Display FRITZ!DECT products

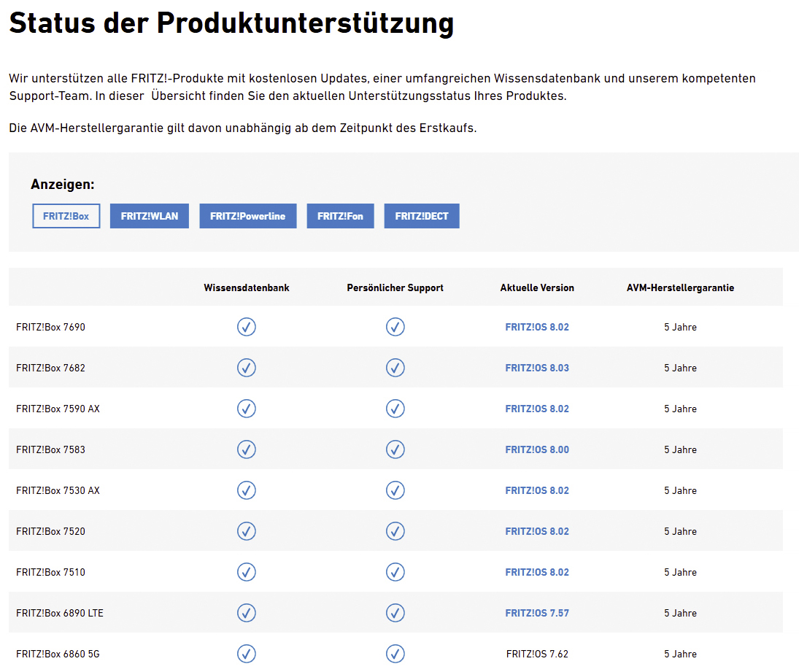[422, 216]
